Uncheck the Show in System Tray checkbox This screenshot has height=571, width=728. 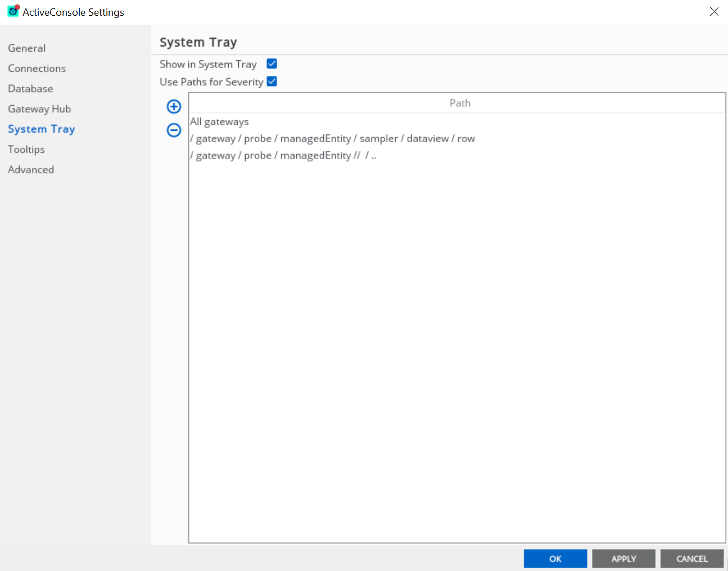(x=272, y=64)
